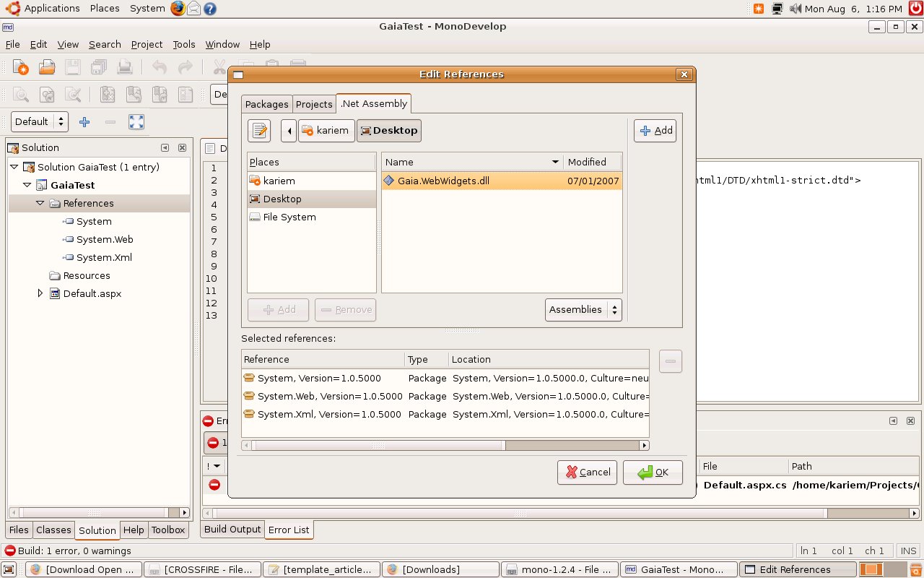The width and height of the screenshot is (924, 578).
Task: Close the Solution pad with its X icon
Action: tap(182, 147)
